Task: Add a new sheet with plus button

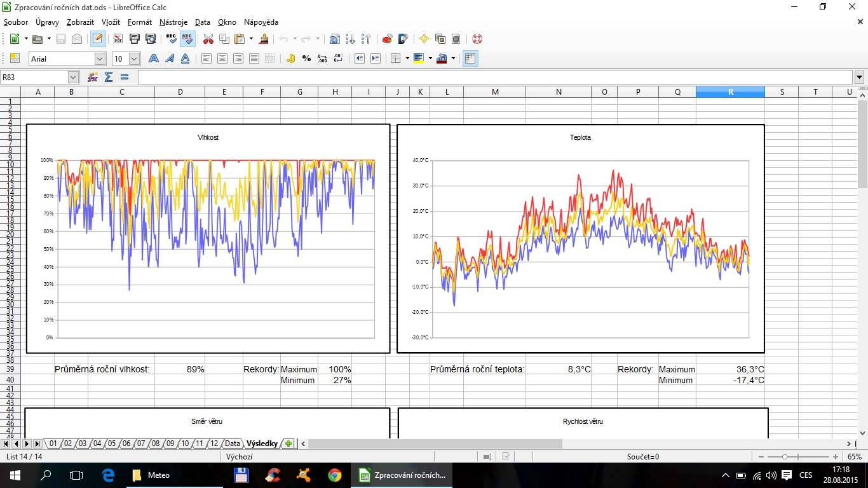Action: point(288,444)
